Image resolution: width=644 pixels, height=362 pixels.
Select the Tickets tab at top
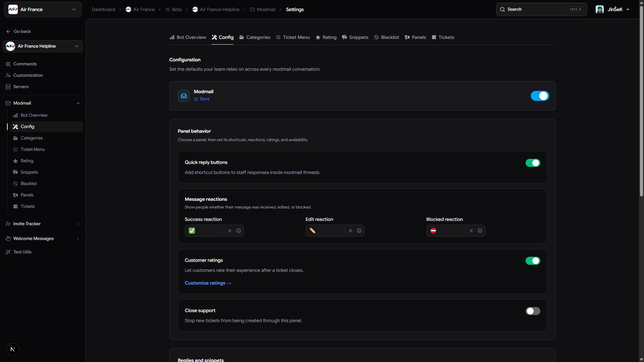click(x=443, y=37)
